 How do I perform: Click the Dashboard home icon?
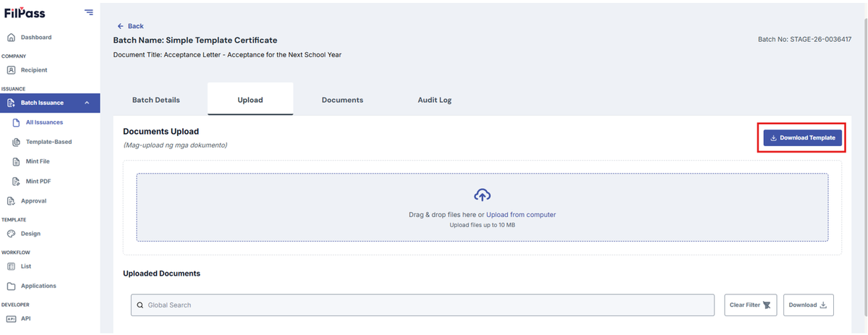coord(11,37)
